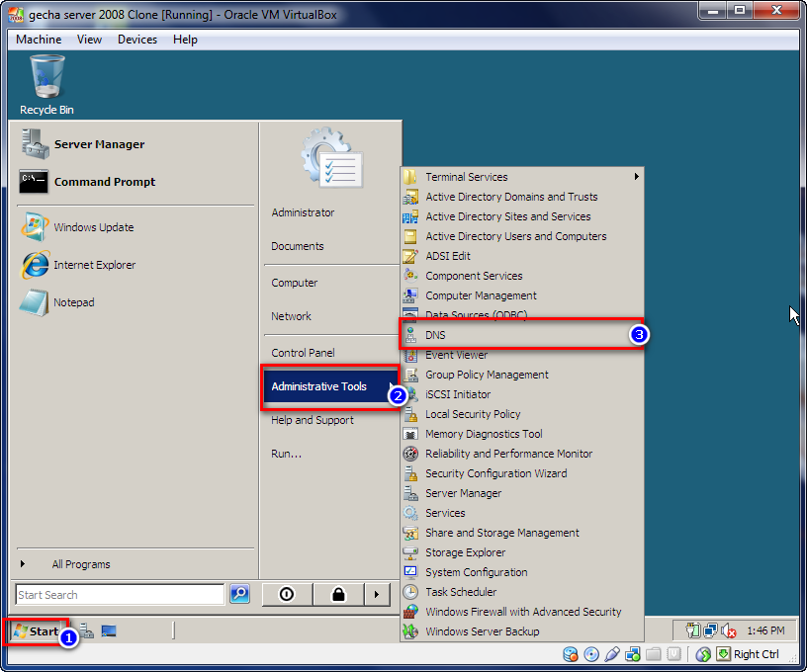Open Active Directory Users and Computers
Screen dimensions: 807x672
(522, 236)
